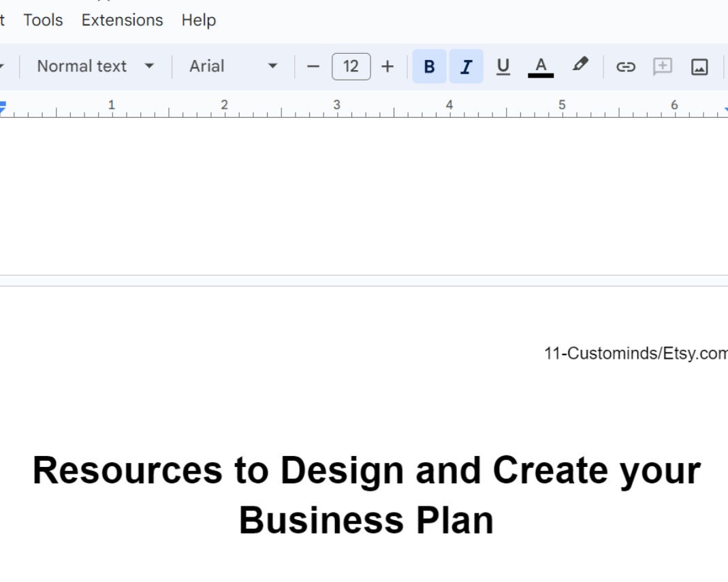
Task: Open the paragraph styles dropdown
Action: (x=94, y=66)
